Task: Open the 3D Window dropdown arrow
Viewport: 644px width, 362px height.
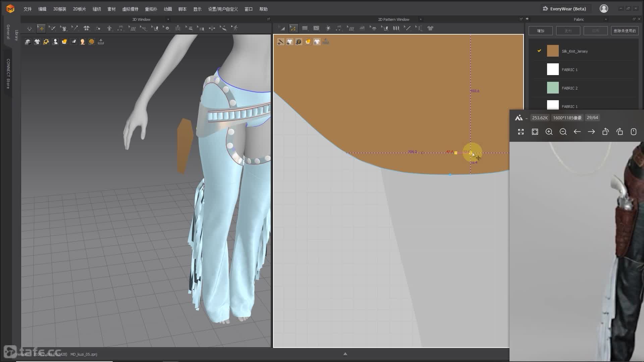Action: tap(168, 19)
